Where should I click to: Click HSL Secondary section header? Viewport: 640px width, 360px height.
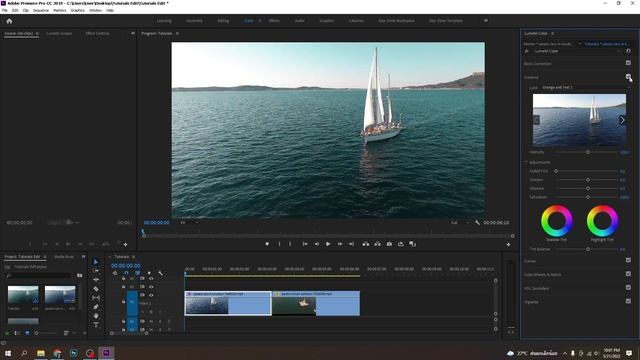[536, 288]
